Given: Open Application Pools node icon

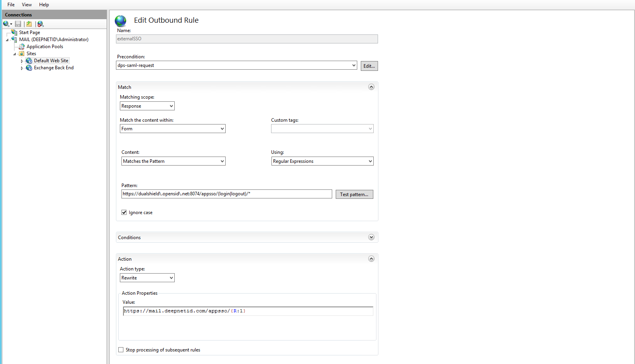Looking at the screenshot, I should pyautogui.click(x=22, y=47).
